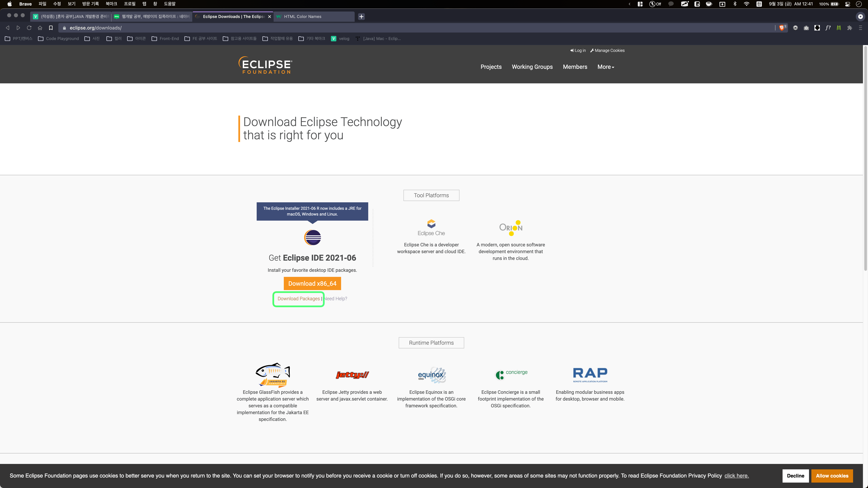Click the Eclipse Foundation logo

(x=265, y=65)
